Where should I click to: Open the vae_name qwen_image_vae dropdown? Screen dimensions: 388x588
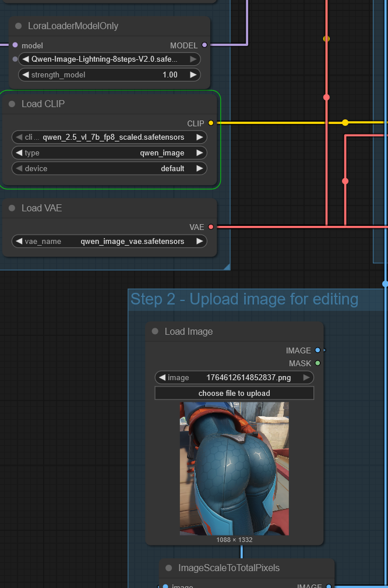point(109,241)
